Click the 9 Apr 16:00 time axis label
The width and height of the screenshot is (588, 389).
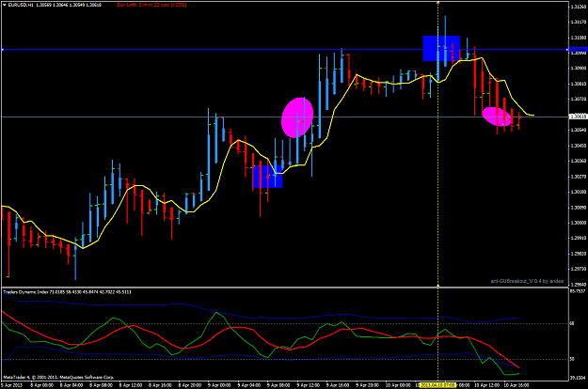(x=337, y=385)
